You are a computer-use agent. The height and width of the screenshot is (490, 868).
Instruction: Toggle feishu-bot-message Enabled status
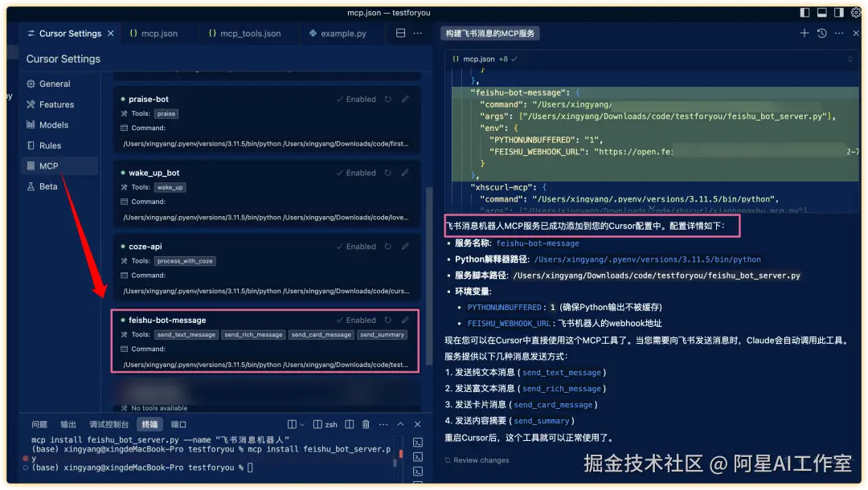click(x=356, y=320)
